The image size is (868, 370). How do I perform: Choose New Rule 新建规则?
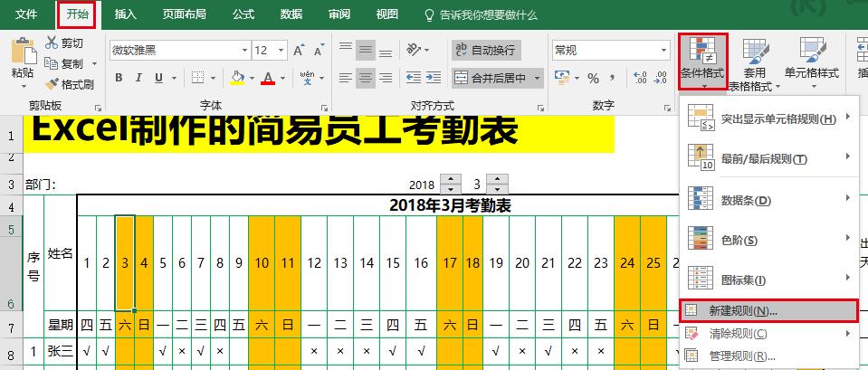click(x=768, y=310)
